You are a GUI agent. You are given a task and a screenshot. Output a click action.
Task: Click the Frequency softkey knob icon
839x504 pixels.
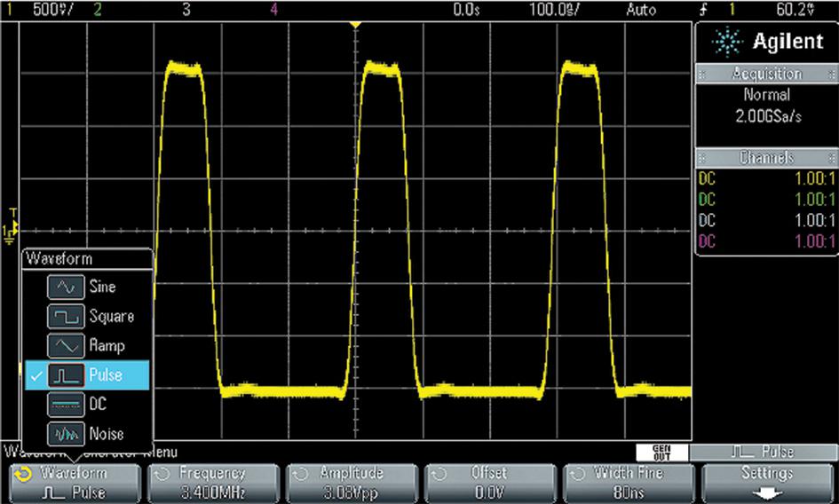point(162,474)
